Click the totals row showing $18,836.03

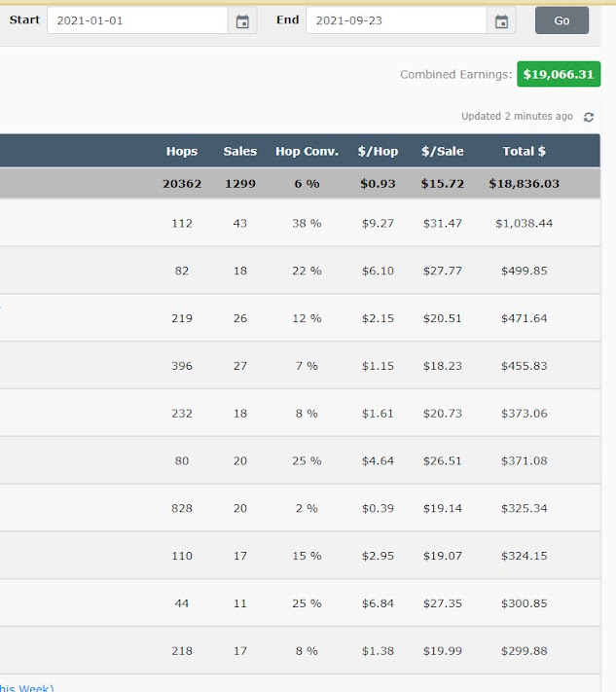(x=300, y=183)
